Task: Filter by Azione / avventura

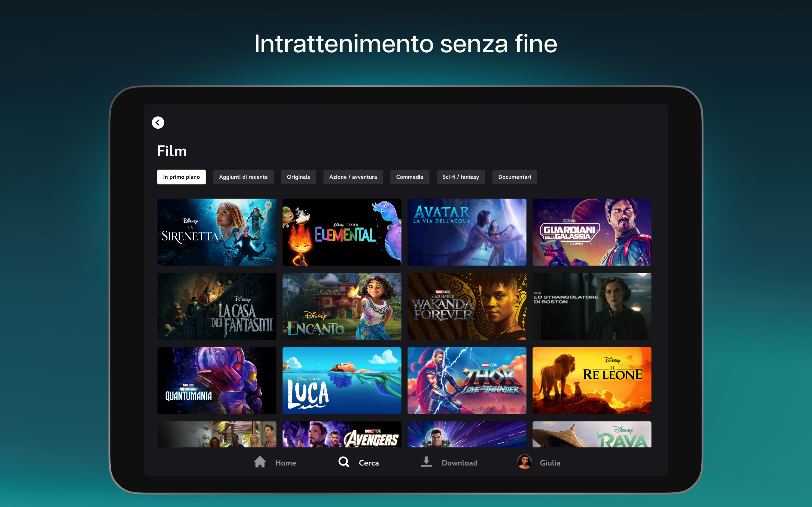Action: tap(353, 177)
